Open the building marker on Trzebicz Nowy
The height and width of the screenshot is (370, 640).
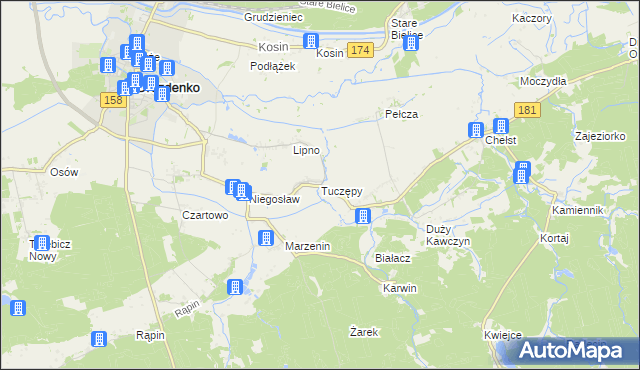[42, 243]
